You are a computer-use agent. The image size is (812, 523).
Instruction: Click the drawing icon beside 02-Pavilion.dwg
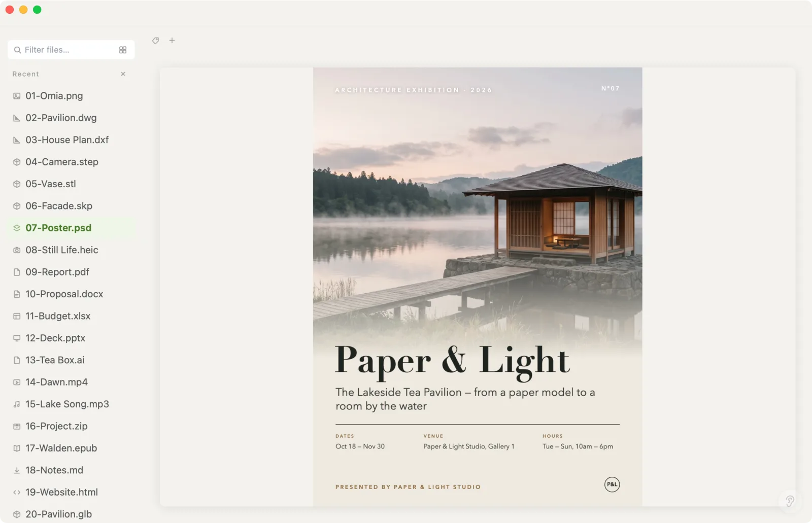point(17,118)
